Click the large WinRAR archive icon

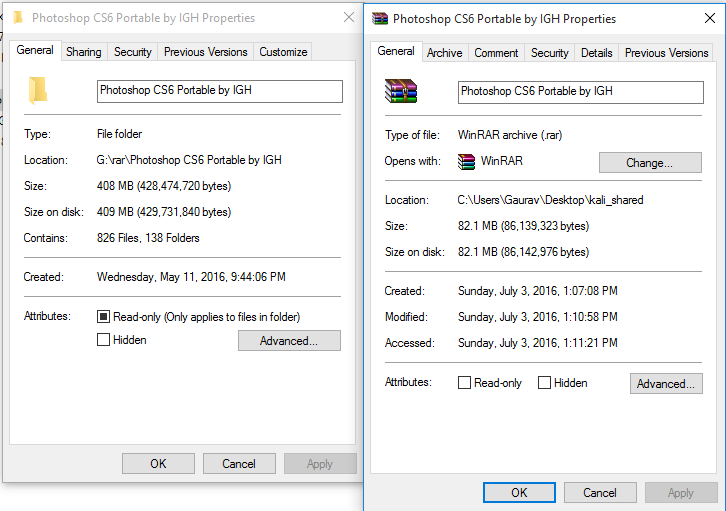tap(401, 91)
